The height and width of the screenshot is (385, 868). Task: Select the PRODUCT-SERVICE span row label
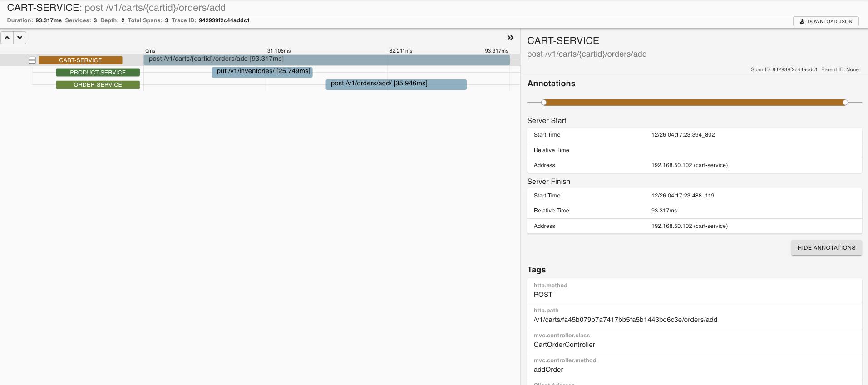click(98, 72)
